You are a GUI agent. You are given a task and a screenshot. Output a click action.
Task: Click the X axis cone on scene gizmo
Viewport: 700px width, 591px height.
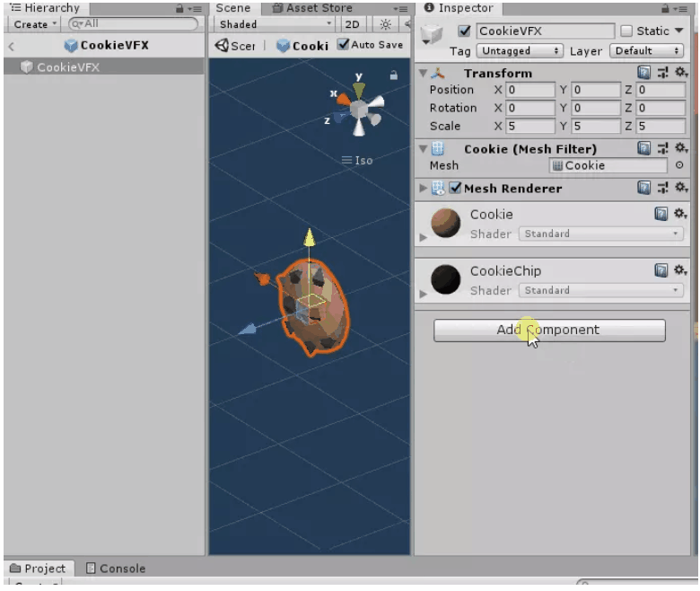(x=344, y=99)
